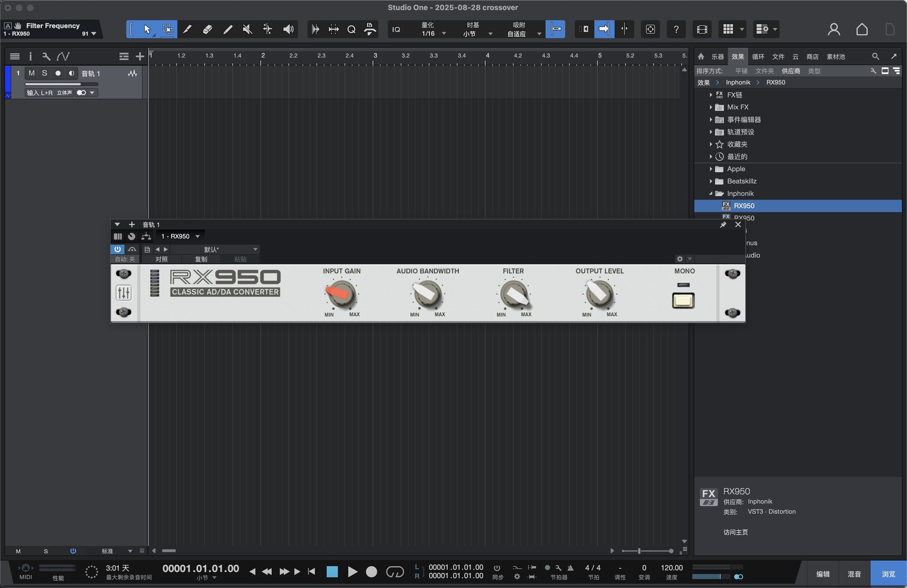Viewport: 907px width, 588px height.
Task: Arm record on 音轨 1
Action: click(x=58, y=73)
